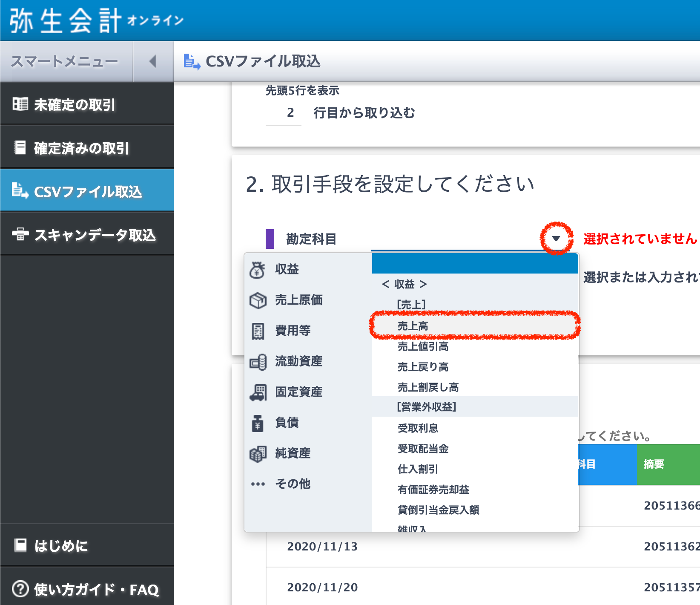This screenshot has width=700, height=605.
Task: Click the 費用等 receipt icon
Action: coord(258,331)
